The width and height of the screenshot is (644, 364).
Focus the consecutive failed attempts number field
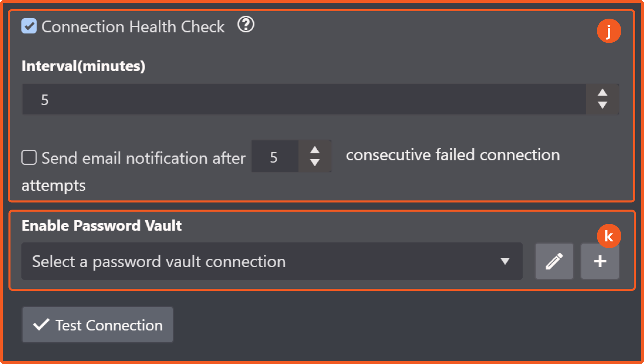click(275, 157)
